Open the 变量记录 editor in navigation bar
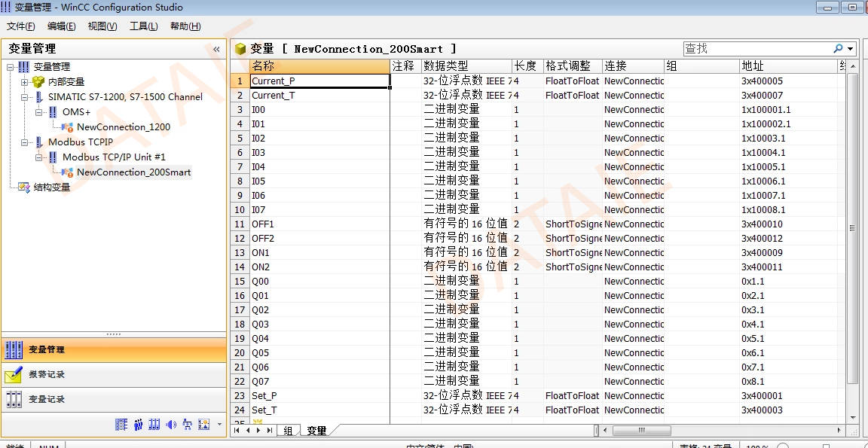Image resolution: width=868 pixels, height=448 pixels. (x=114, y=399)
